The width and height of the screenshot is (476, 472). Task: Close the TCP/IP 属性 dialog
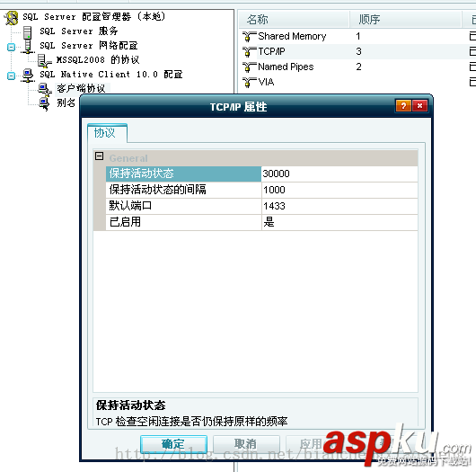419,106
